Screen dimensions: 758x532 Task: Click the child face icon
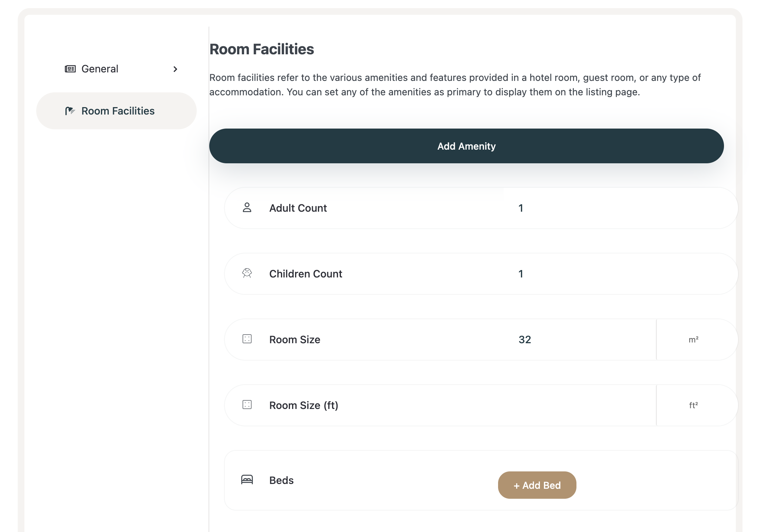tap(247, 273)
